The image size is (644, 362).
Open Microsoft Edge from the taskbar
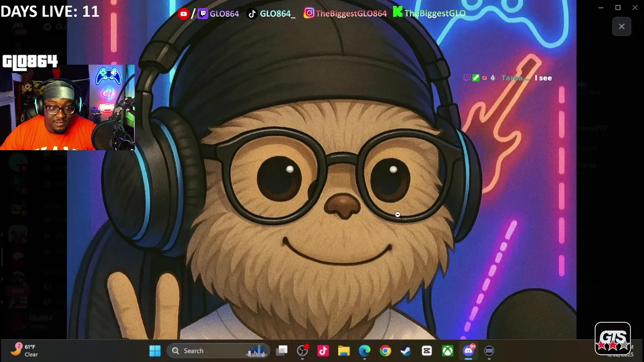tap(364, 350)
